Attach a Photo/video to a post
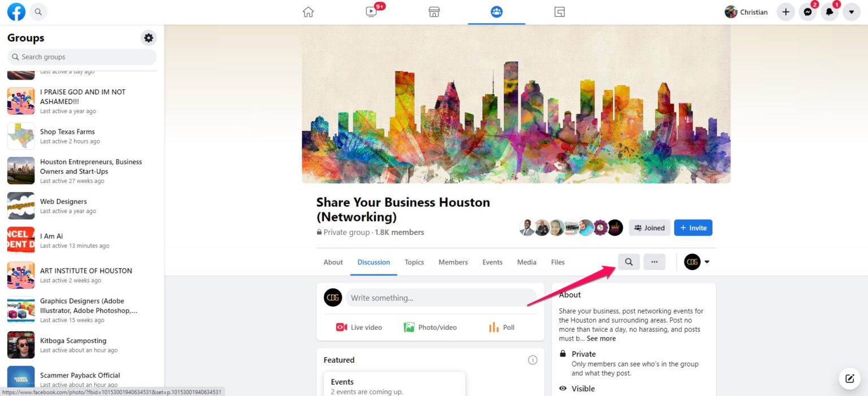The image size is (868, 396). coord(431,327)
